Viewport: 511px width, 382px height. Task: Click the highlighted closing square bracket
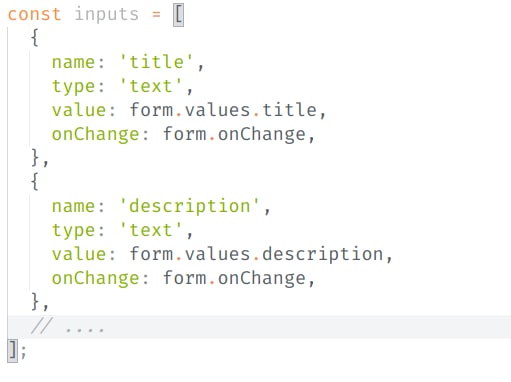click(13, 351)
